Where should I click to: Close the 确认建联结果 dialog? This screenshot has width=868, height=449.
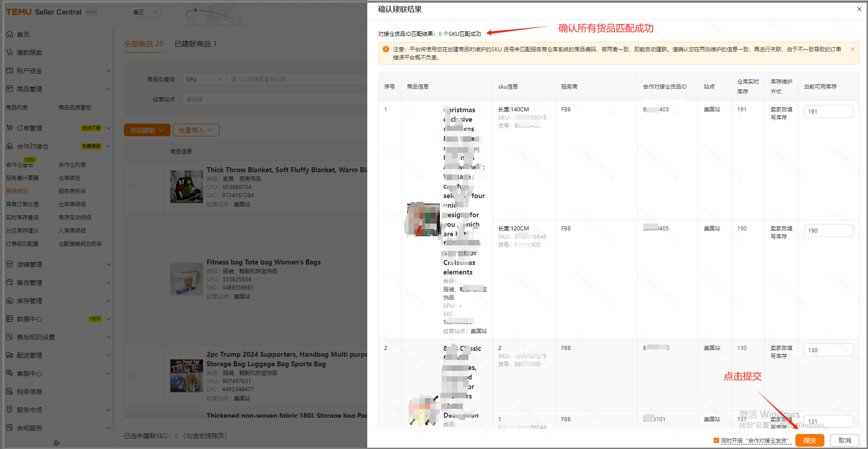coord(859,9)
